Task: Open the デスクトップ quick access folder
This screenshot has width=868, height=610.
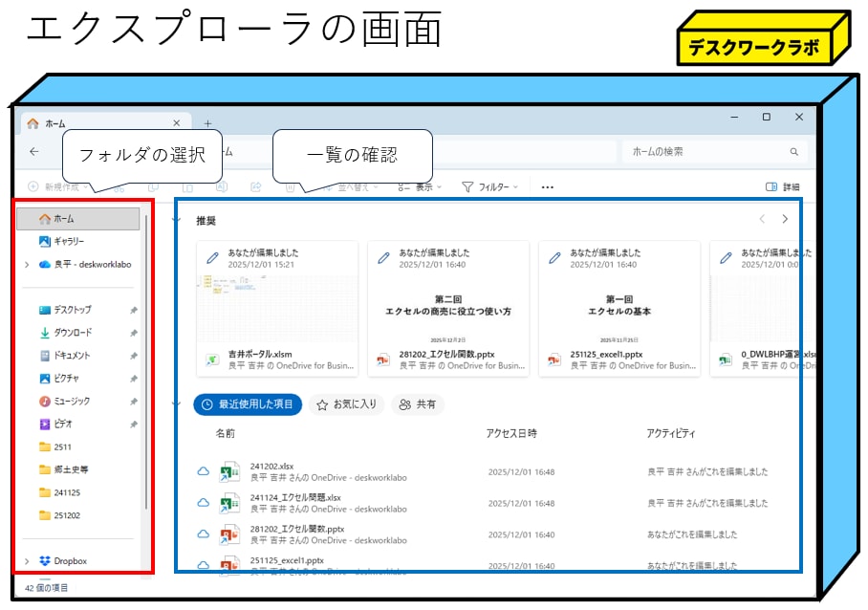Action: [65, 310]
